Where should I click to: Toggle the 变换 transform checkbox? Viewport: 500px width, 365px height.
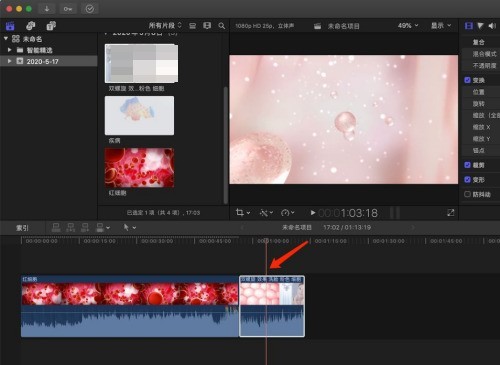point(467,80)
